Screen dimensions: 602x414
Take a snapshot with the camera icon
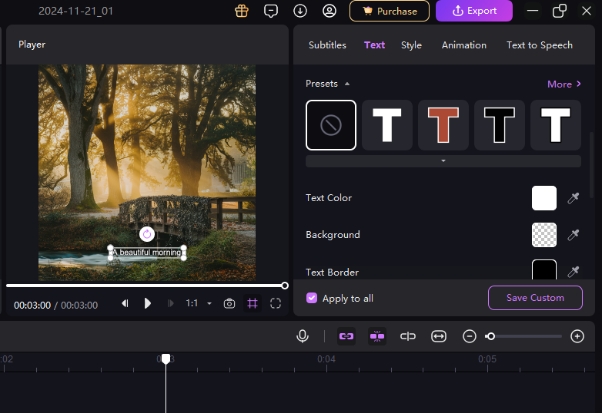[229, 303]
